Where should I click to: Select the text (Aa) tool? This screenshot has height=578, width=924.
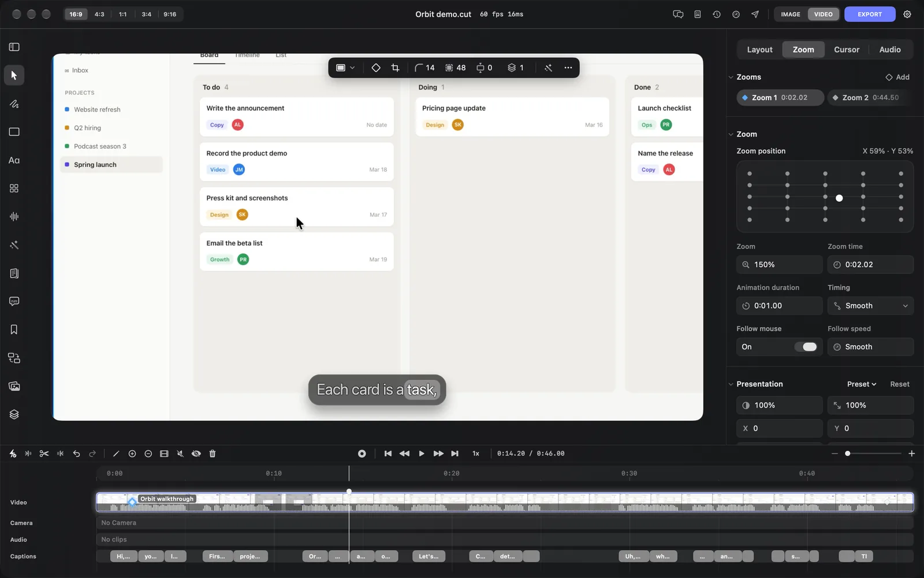click(x=14, y=161)
